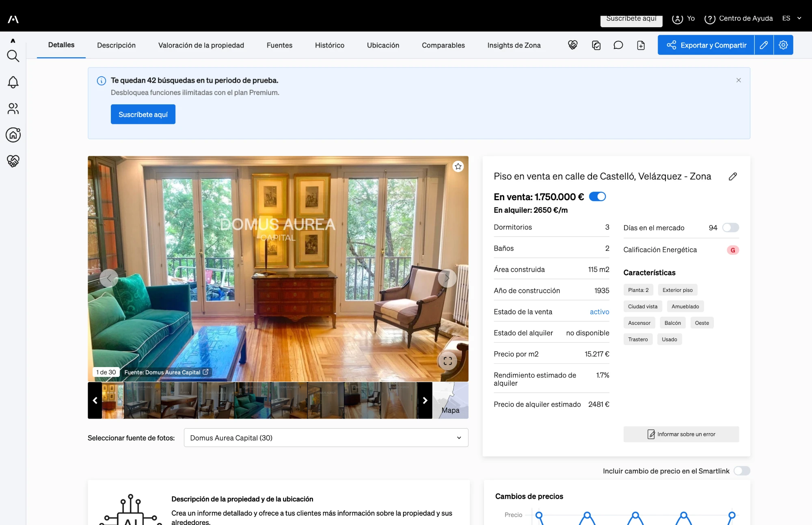Viewport: 812px width, 525px height.
Task: Click the Oeste feature tag
Action: [x=702, y=323]
